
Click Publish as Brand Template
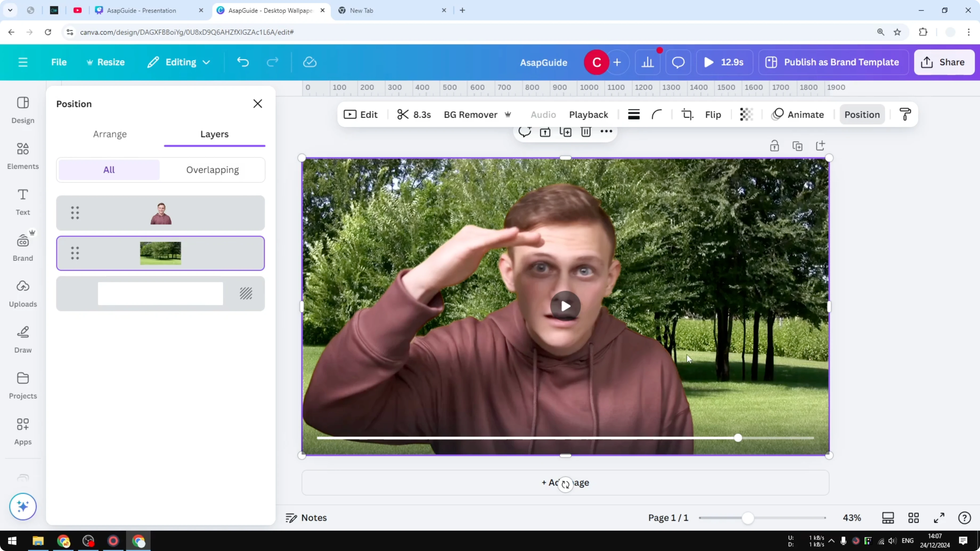click(832, 62)
